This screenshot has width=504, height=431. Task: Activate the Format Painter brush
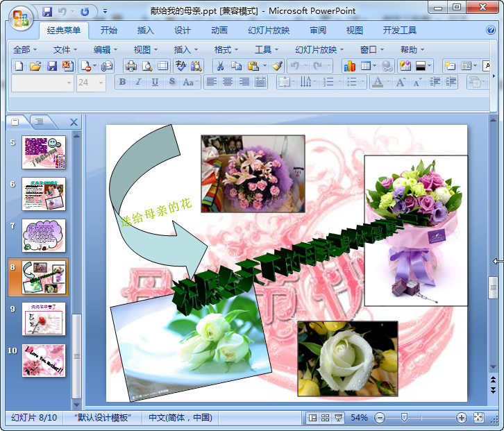277,66
